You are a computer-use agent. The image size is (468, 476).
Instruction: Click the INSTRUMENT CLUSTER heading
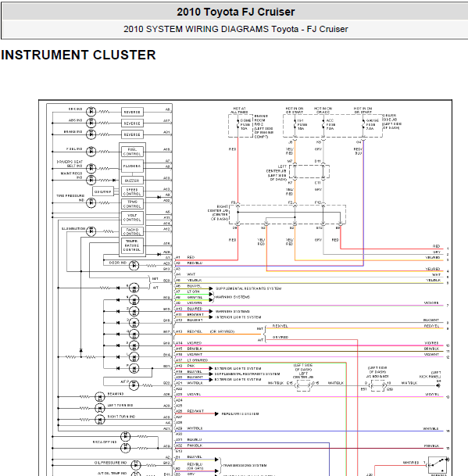pyautogui.click(x=78, y=55)
